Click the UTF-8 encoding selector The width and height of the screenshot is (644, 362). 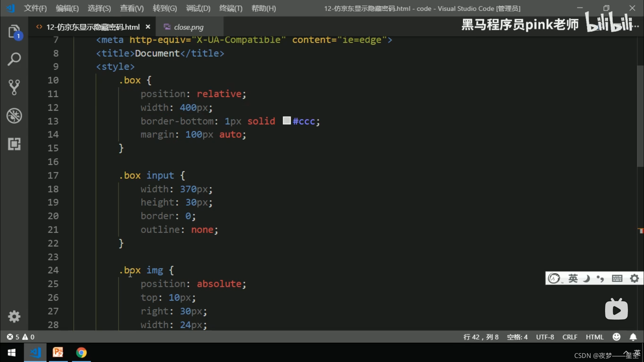[545, 337]
